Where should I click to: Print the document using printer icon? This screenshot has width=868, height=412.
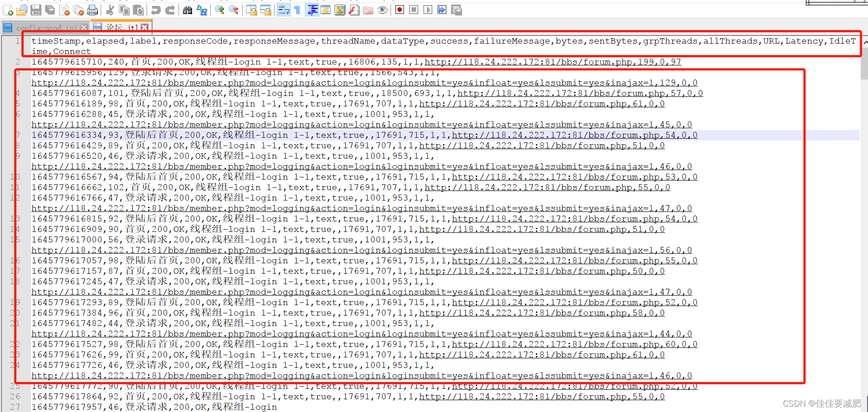(x=92, y=10)
